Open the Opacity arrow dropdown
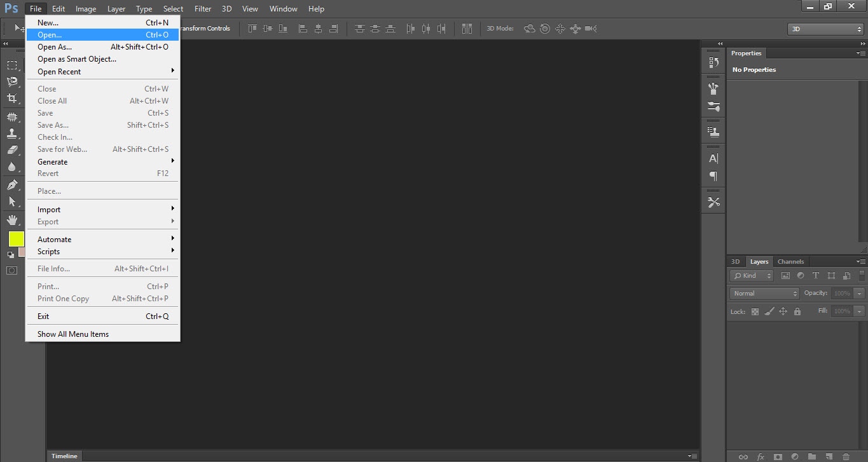Screen dimensions: 868x462 860,294
